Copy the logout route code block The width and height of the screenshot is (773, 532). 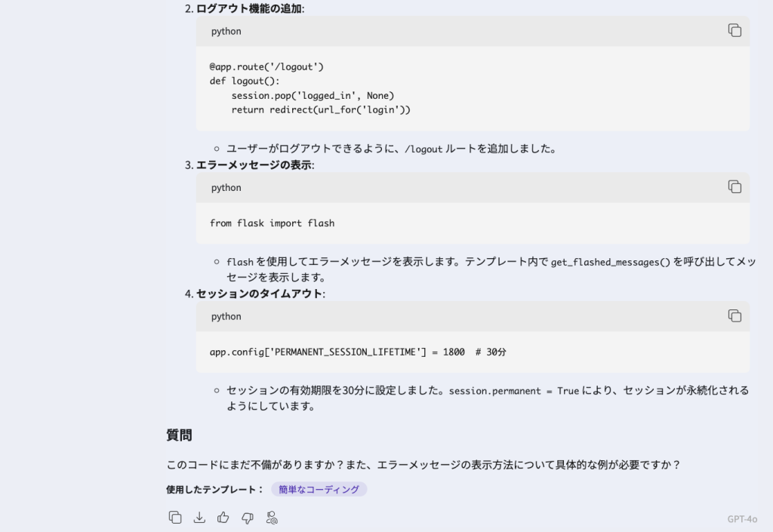[735, 31]
